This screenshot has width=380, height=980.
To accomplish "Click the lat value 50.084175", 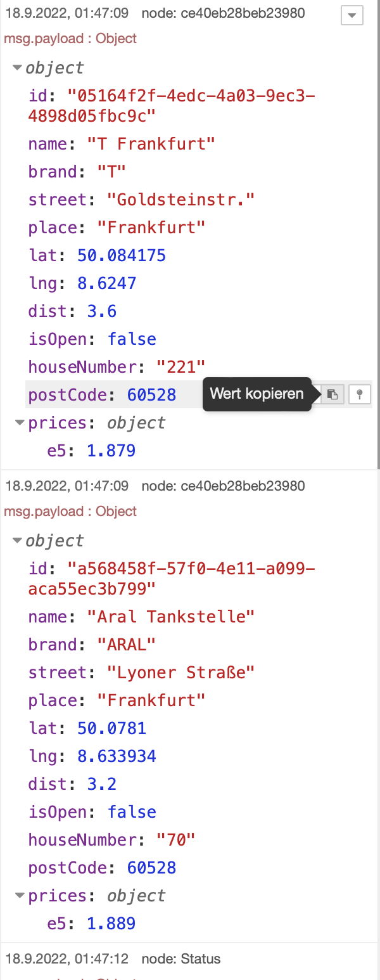I will (x=122, y=255).
